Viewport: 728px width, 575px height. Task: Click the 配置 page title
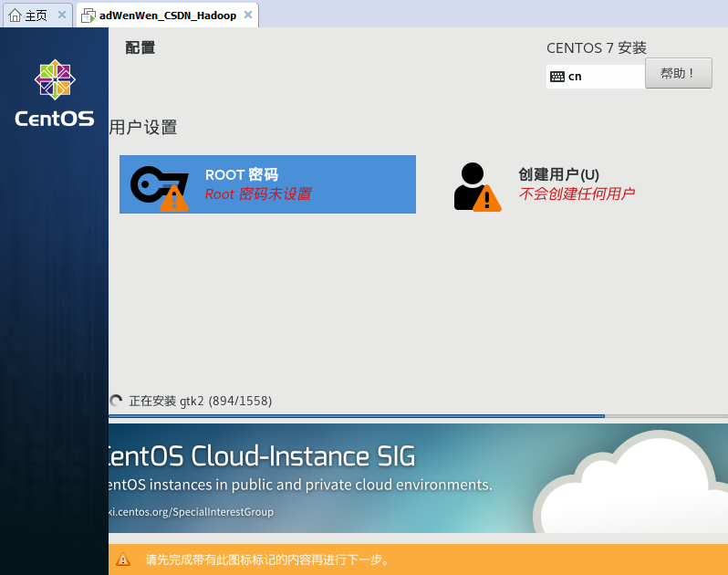coord(140,47)
